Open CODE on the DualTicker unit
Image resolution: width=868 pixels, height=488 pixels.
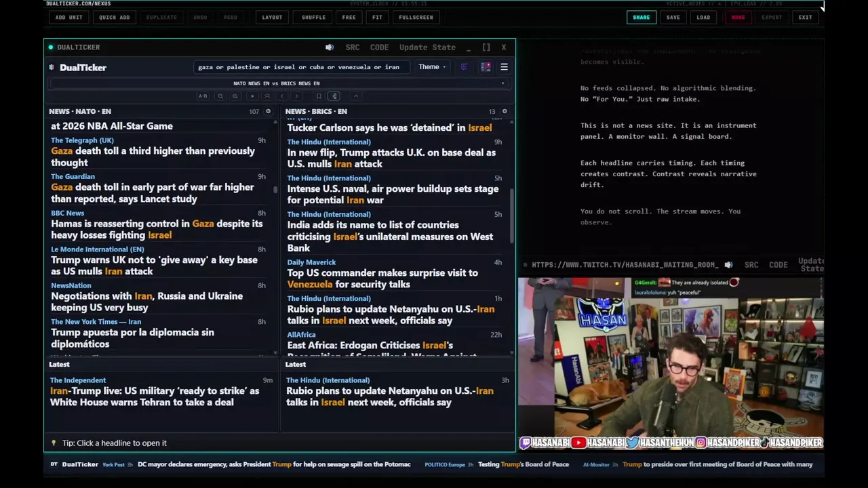(380, 47)
